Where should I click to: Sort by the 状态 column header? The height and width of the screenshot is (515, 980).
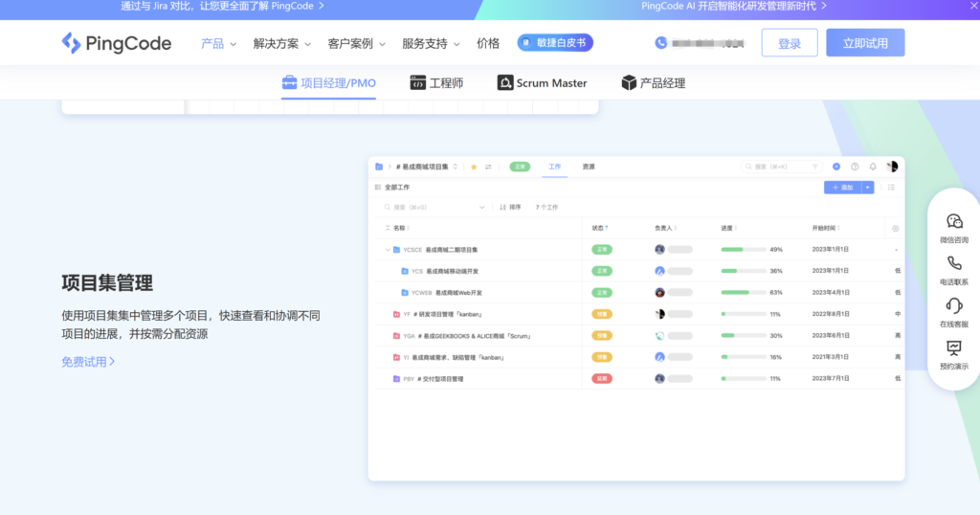[600, 228]
